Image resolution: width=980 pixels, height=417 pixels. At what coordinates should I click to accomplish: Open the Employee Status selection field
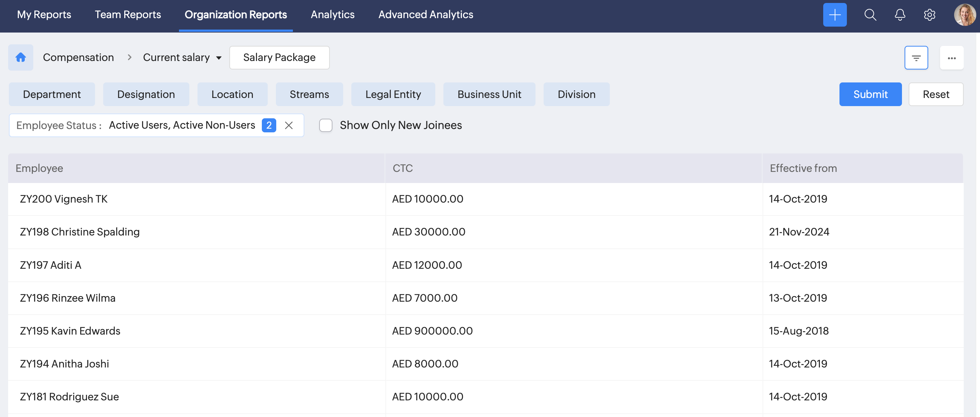tap(182, 125)
